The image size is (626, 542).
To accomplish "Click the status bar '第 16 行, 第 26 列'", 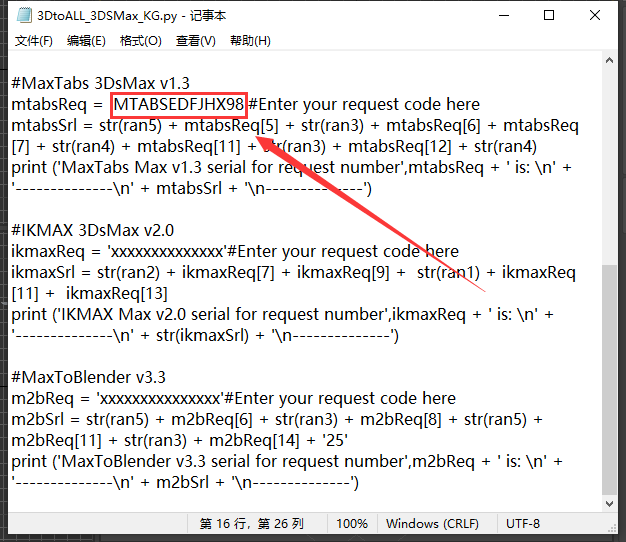I will point(252,524).
